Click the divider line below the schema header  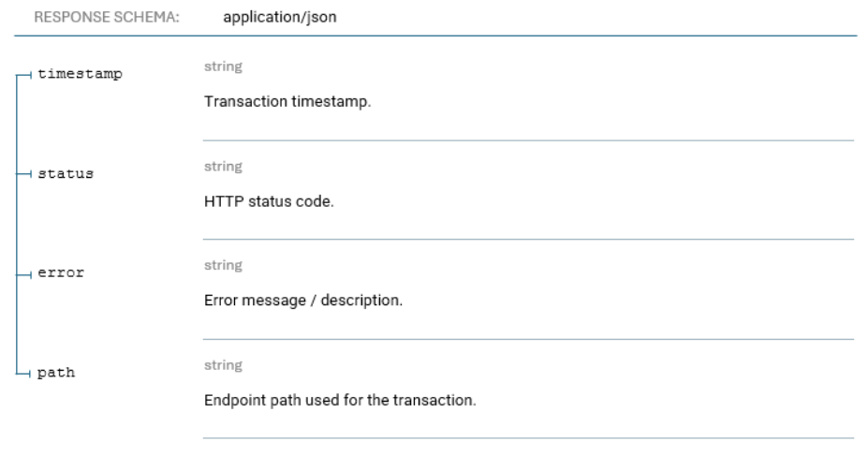coord(434,36)
